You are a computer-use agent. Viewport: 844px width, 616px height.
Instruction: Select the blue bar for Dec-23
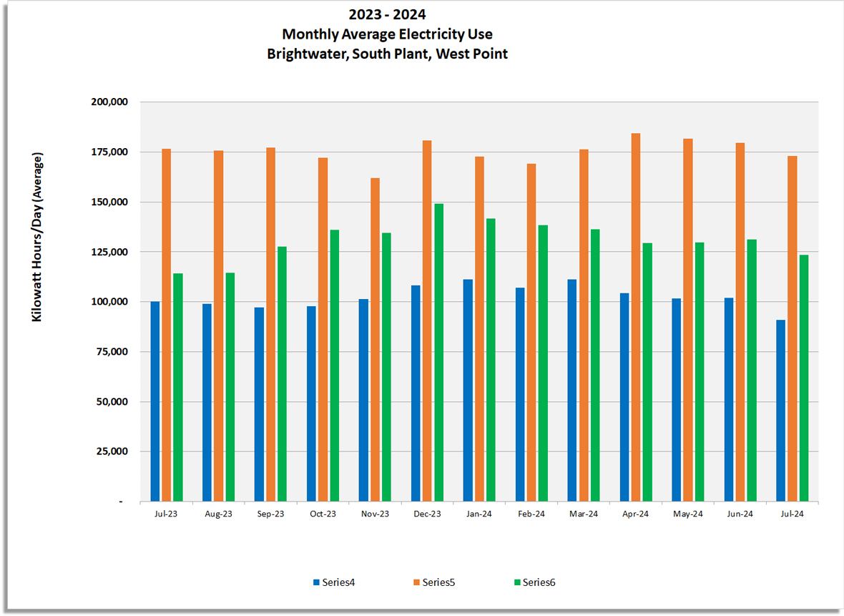coord(416,393)
